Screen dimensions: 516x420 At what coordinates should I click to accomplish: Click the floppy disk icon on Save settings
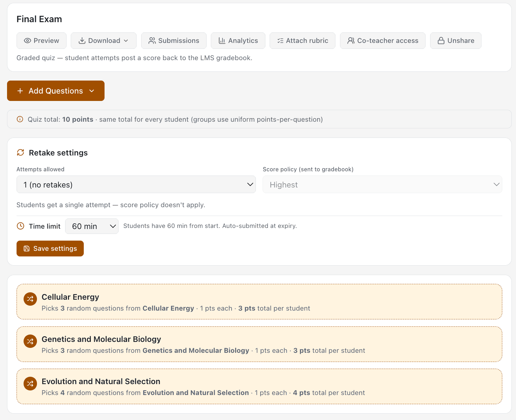click(26, 249)
